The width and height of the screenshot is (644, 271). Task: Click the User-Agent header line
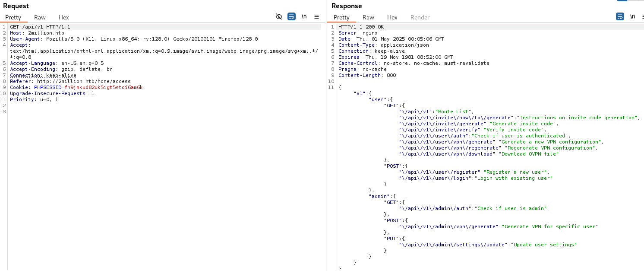click(x=134, y=39)
